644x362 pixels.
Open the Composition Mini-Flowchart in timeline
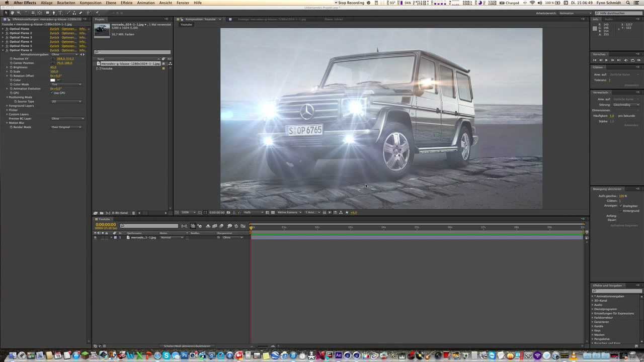click(x=184, y=226)
